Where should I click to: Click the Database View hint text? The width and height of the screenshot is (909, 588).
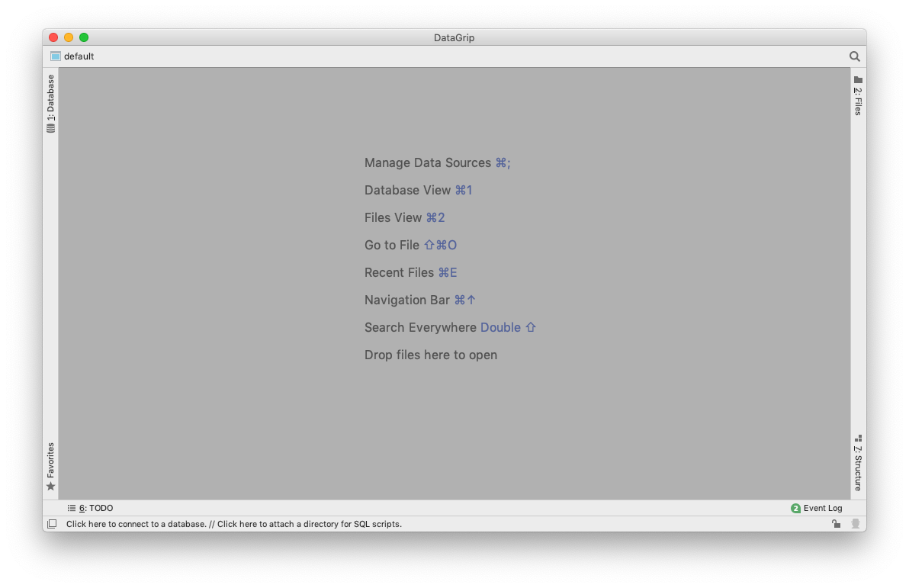(419, 190)
